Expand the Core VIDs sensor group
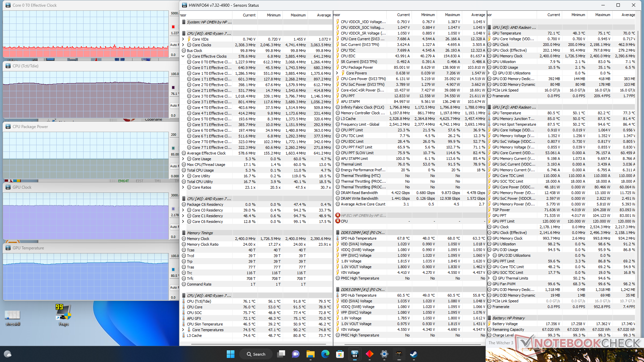 click(183, 39)
